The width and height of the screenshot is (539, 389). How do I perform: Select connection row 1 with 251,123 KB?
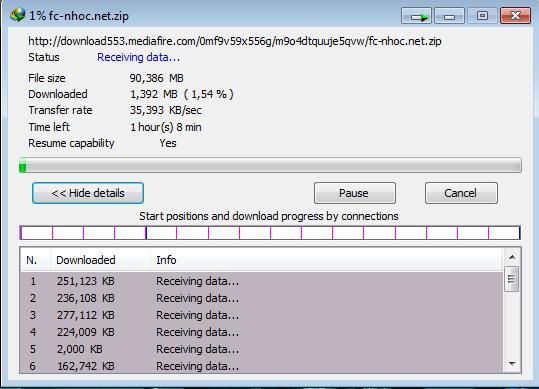pos(261,281)
